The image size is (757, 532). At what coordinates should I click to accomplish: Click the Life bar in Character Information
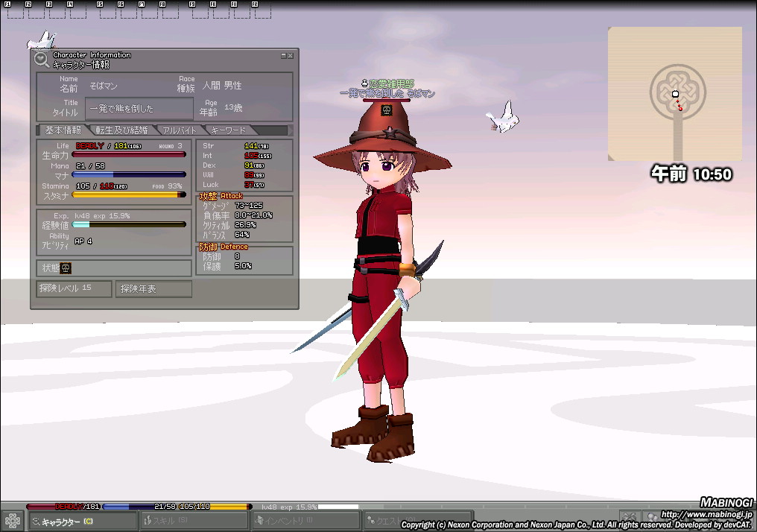(128, 154)
